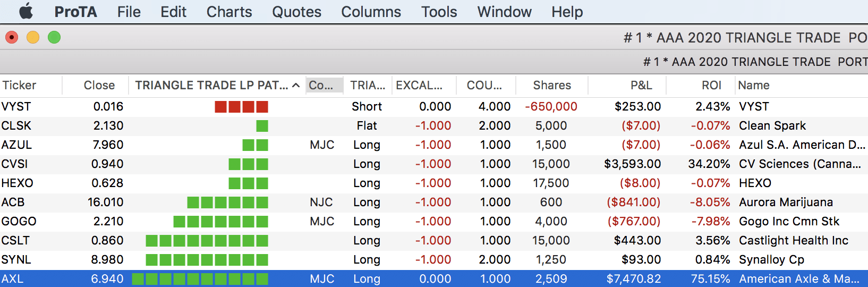This screenshot has width=868, height=287.
Task: Click green pattern bar in AXL row
Action: (200, 279)
